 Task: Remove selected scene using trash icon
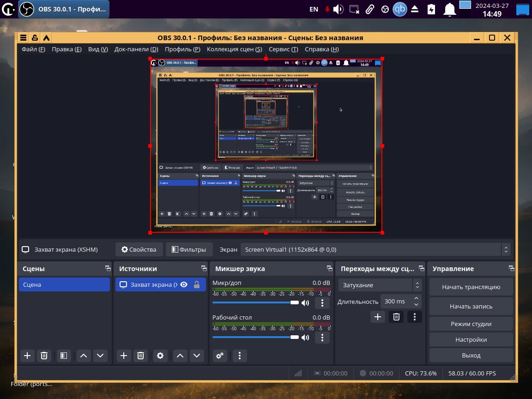pyautogui.click(x=44, y=356)
